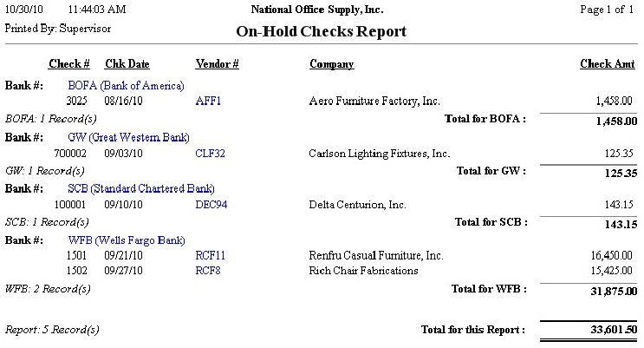Click Renfru Casual Furniture, Inc. entry
644x348 pixels.
tap(376, 256)
